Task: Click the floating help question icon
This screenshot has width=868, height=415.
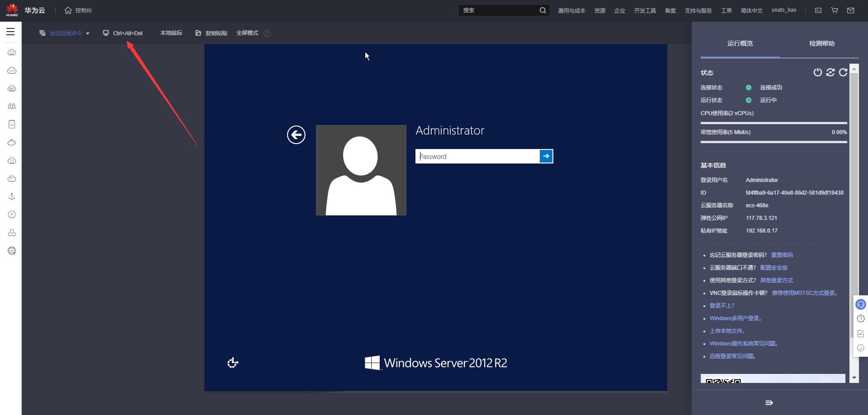Action: [x=861, y=319]
